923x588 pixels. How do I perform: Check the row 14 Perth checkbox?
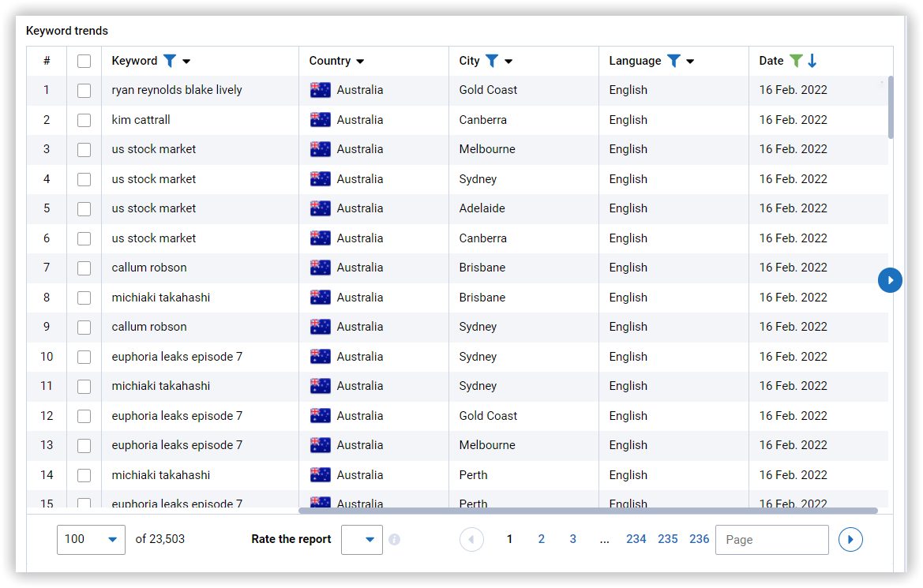coord(84,475)
